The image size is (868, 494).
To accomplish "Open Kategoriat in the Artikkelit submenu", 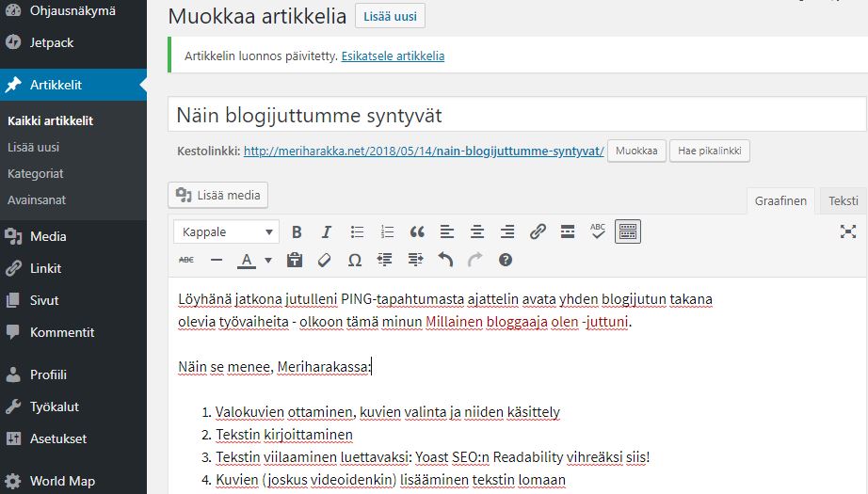I will (36, 174).
